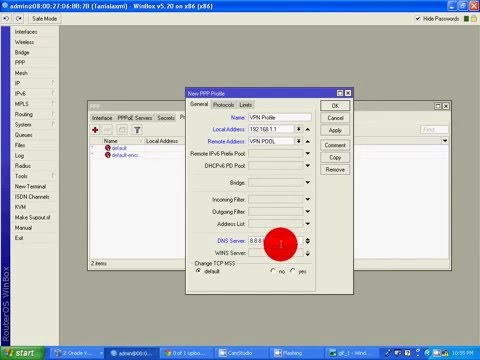This screenshot has height=360, width=480.
Task: Click the padlock icon in top right
Action: point(474,19)
